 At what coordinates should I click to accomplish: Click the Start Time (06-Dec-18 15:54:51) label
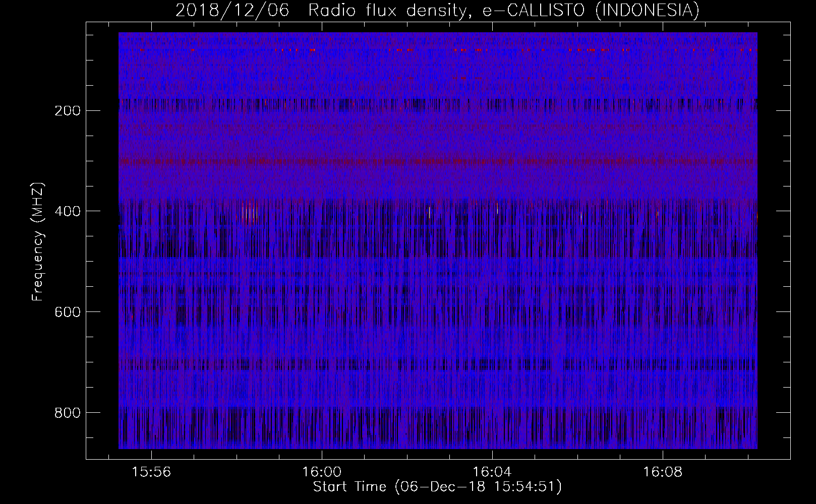(x=437, y=487)
